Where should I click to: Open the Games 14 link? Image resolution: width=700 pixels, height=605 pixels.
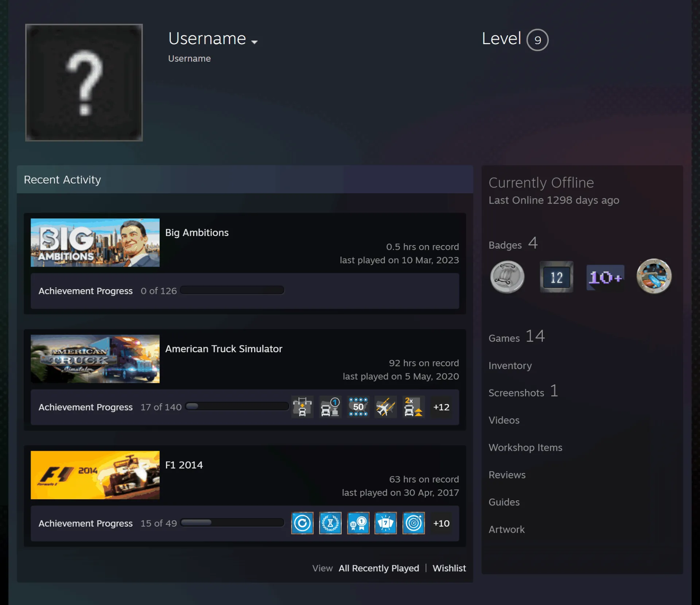517,336
